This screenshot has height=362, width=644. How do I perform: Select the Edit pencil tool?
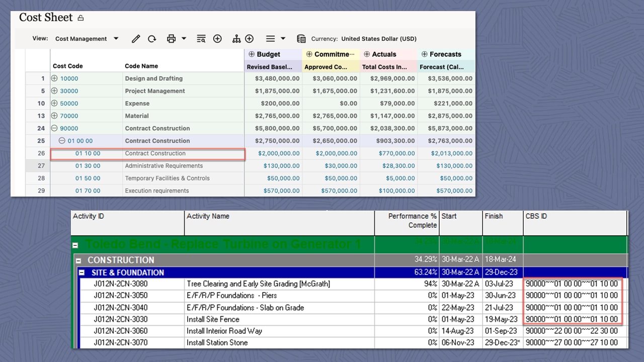[136, 38]
